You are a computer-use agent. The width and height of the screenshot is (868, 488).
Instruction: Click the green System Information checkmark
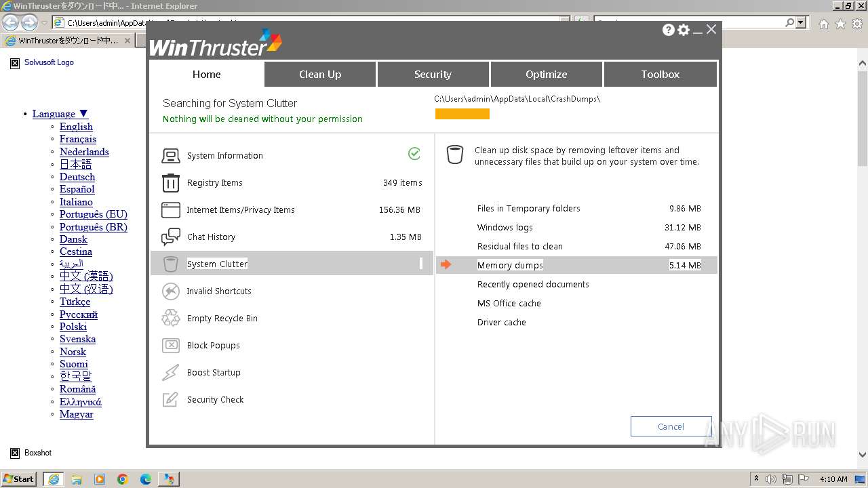point(414,154)
